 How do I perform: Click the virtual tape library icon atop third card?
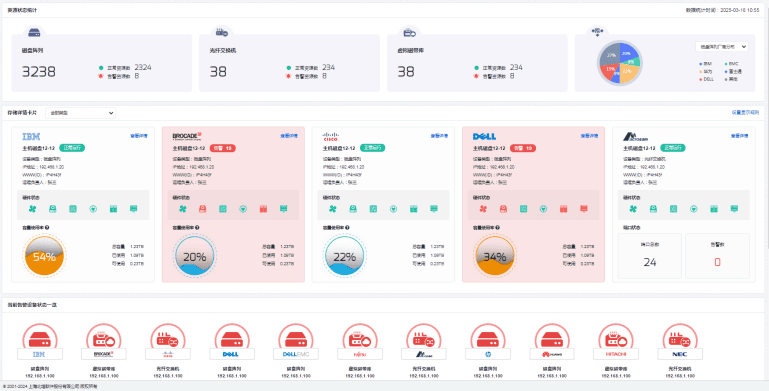(410, 33)
